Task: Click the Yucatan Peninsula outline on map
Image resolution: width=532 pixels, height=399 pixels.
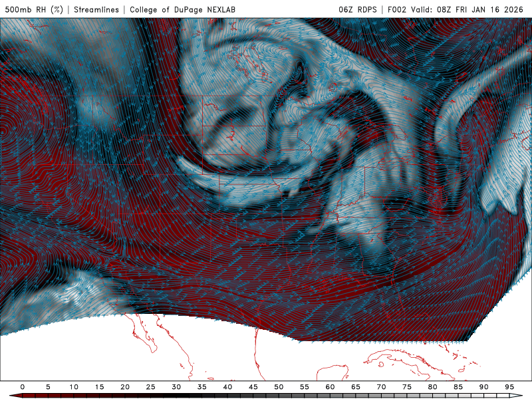Action: pyautogui.click(x=332, y=372)
